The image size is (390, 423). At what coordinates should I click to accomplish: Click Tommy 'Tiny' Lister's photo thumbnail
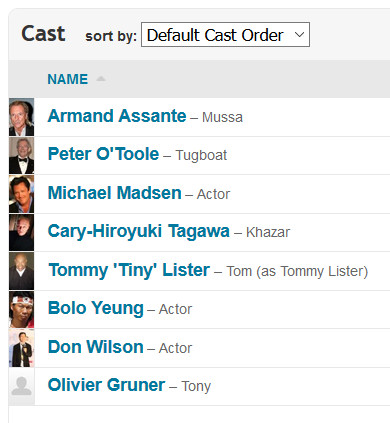(21, 271)
